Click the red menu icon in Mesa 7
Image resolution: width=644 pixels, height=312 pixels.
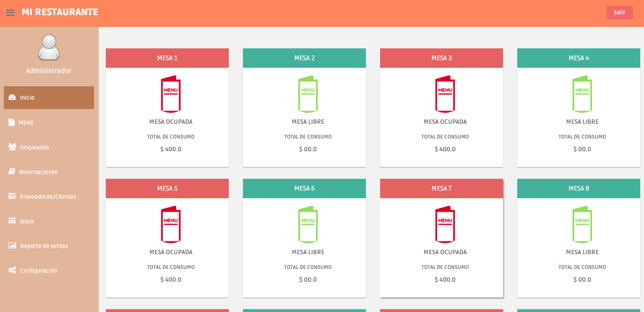pos(445,224)
